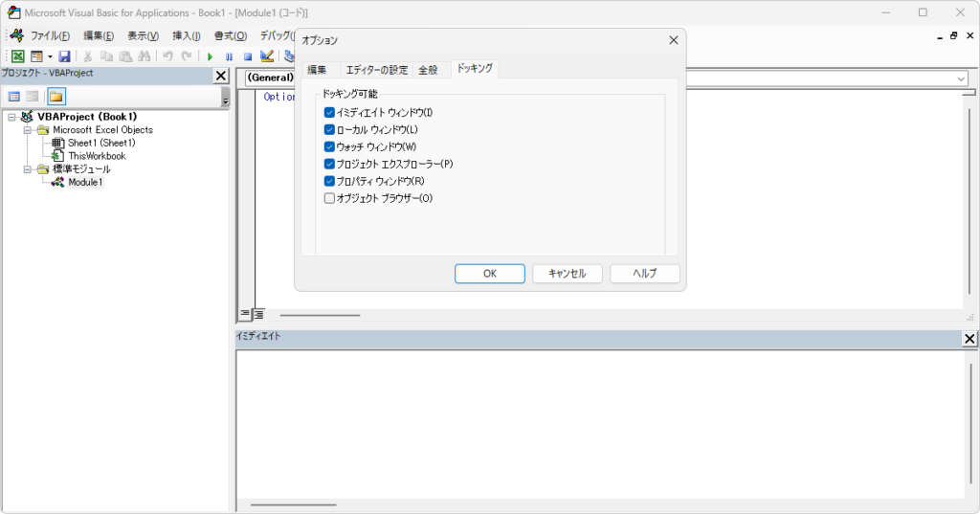This screenshot has height=514, width=980.
Task: Click Immediate window horizontal scrollbar thumb
Action: tap(294, 504)
